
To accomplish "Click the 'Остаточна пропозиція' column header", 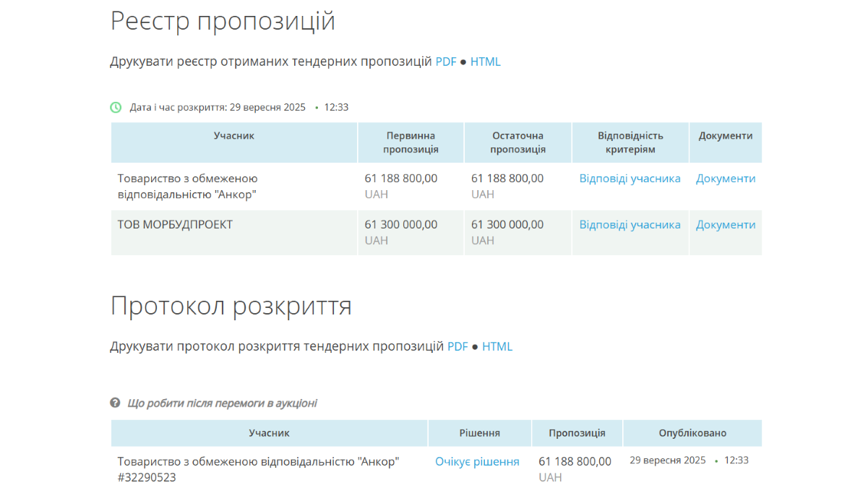I will click(517, 142).
